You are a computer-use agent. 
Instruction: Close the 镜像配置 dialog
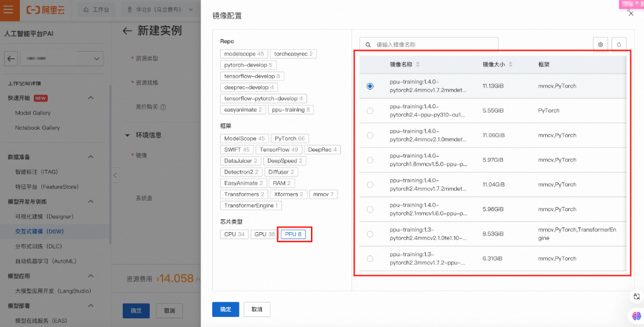pyautogui.click(x=631, y=14)
